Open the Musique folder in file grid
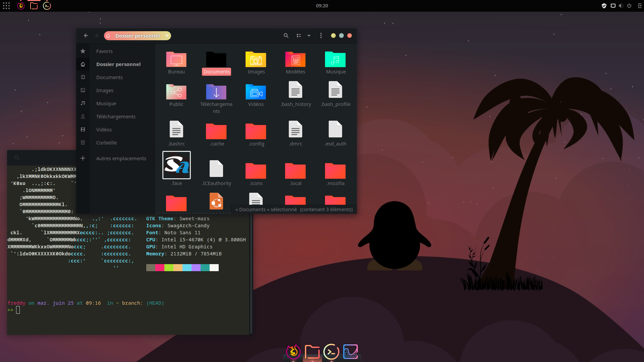 pos(335,60)
